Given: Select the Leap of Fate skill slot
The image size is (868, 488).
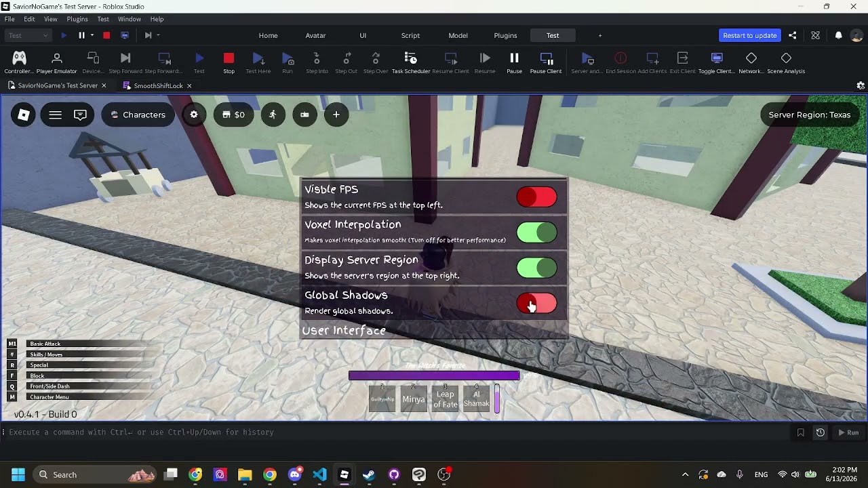Looking at the screenshot, I should point(446,399).
